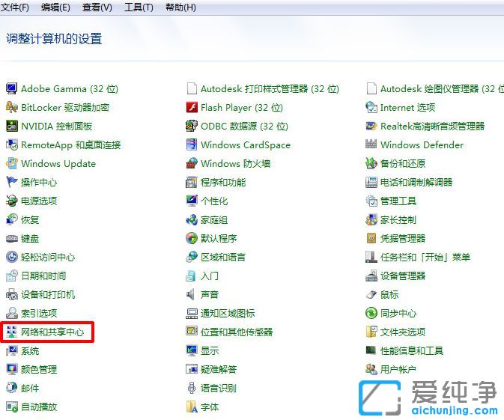Open Autodesk 打印样式管理器 link
The width and height of the screenshot is (504, 420).
pos(270,88)
